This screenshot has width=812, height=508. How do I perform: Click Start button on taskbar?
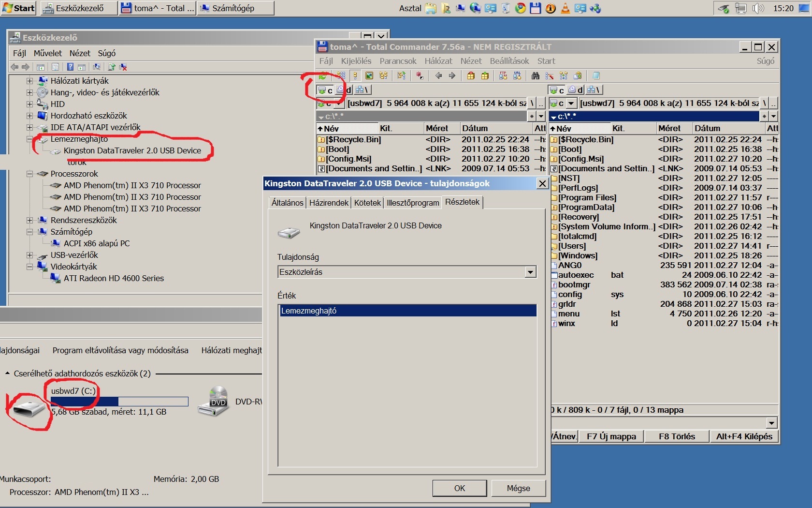click(19, 8)
